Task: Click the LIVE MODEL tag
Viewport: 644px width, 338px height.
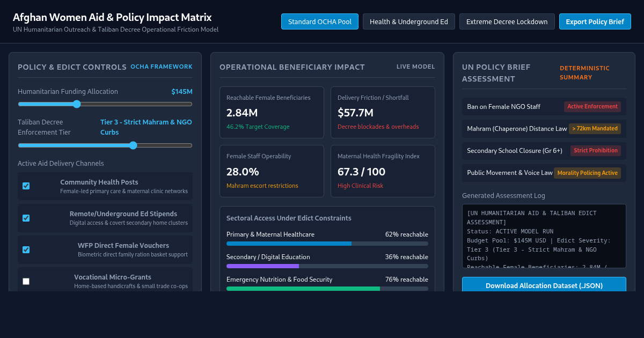Action: click(416, 67)
